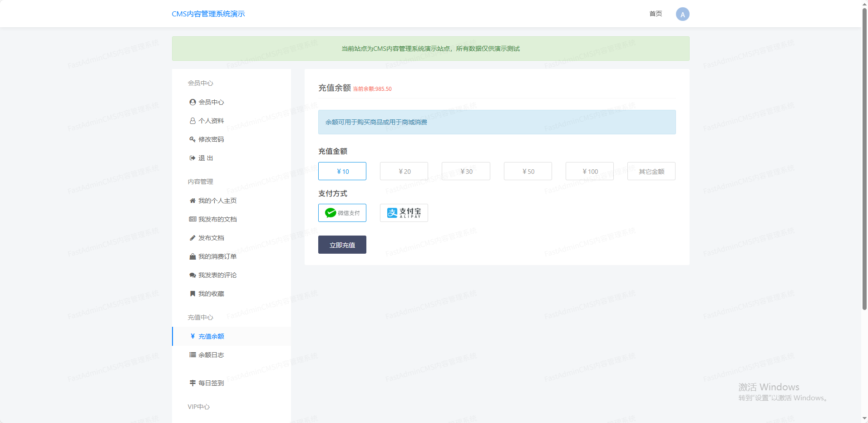Open my consumption orders page
Screen dimensions: 868x423
(217, 256)
